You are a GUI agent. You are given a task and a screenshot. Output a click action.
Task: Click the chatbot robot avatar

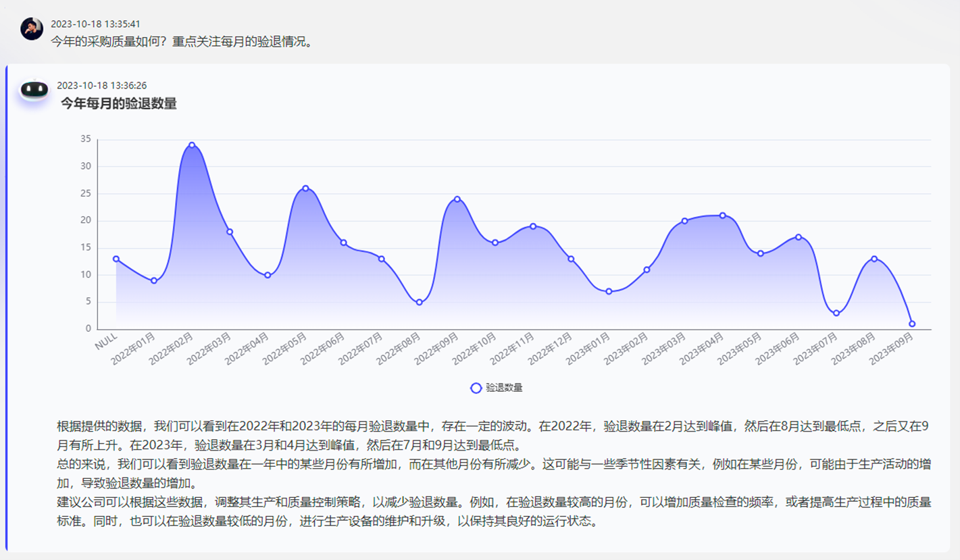point(34,90)
